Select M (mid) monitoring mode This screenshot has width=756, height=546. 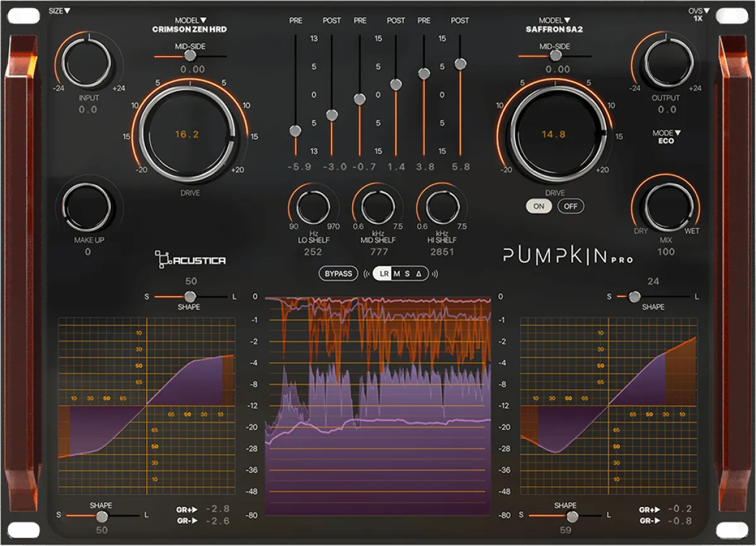(x=396, y=274)
